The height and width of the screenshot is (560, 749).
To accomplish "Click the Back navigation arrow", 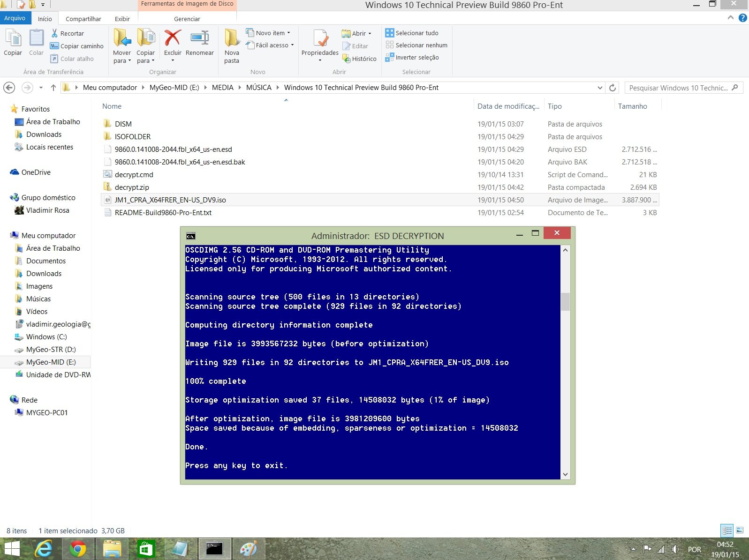I will click(9, 88).
